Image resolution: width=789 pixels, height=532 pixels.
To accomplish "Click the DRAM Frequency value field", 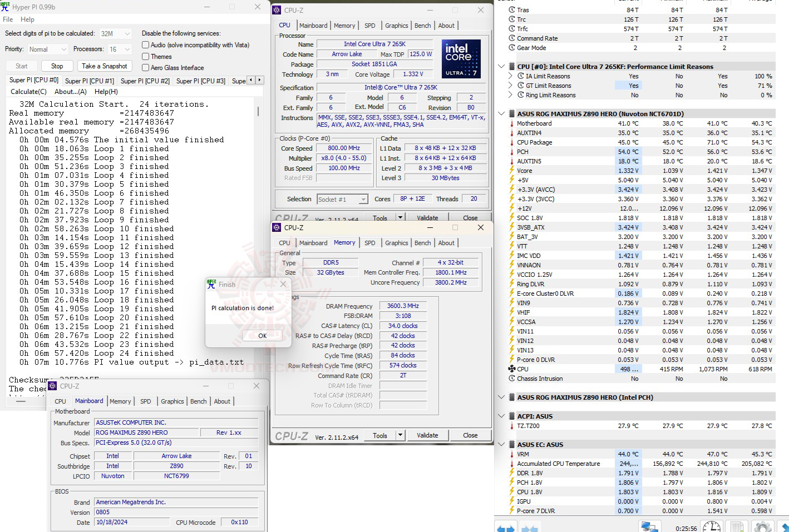I will (x=403, y=306).
